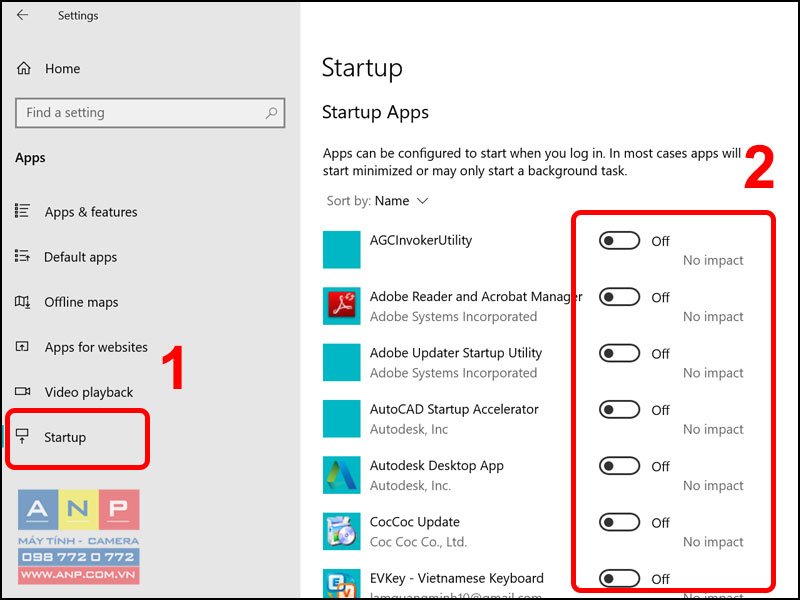Enable AutoCAD Startup Accelerator at startup
This screenshot has height=600, width=800.
click(619, 410)
